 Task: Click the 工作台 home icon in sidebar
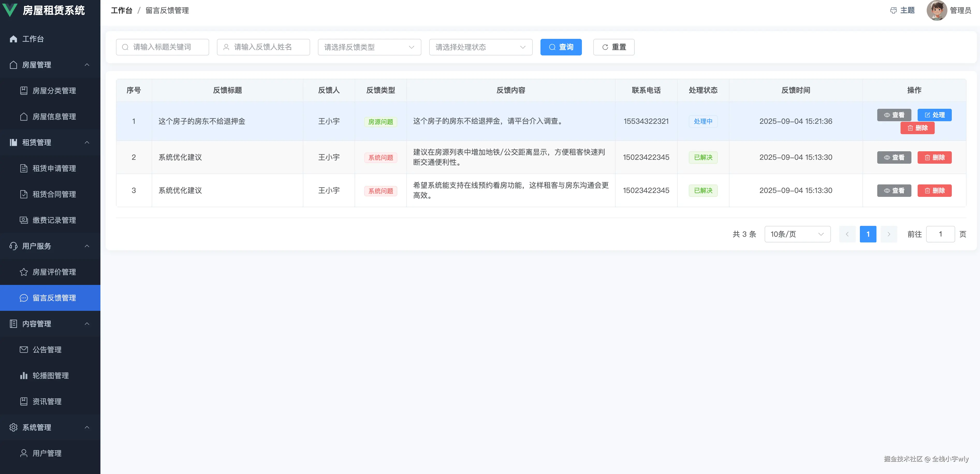point(13,39)
